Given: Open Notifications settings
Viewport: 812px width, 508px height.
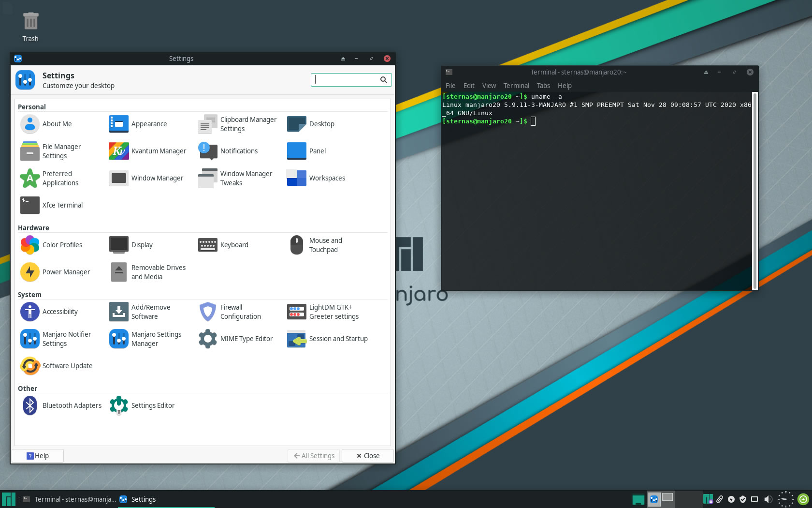Looking at the screenshot, I should coord(228,151).
